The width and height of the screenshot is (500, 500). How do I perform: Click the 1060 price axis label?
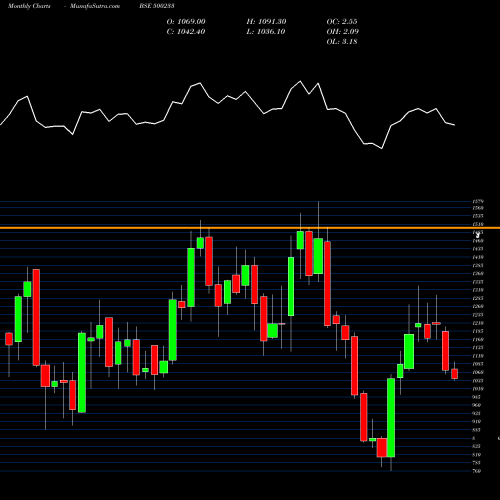point(478,372)
